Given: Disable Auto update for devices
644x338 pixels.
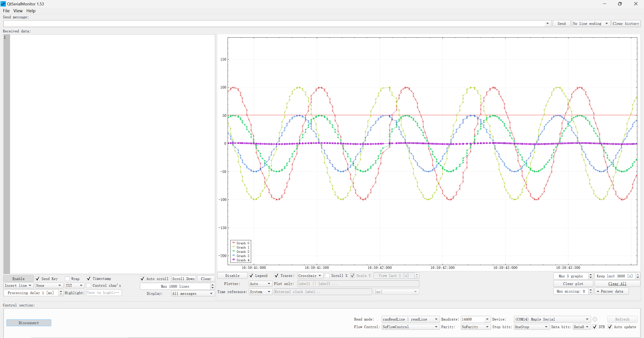Looking at the screenshot, I should (610, 327).
